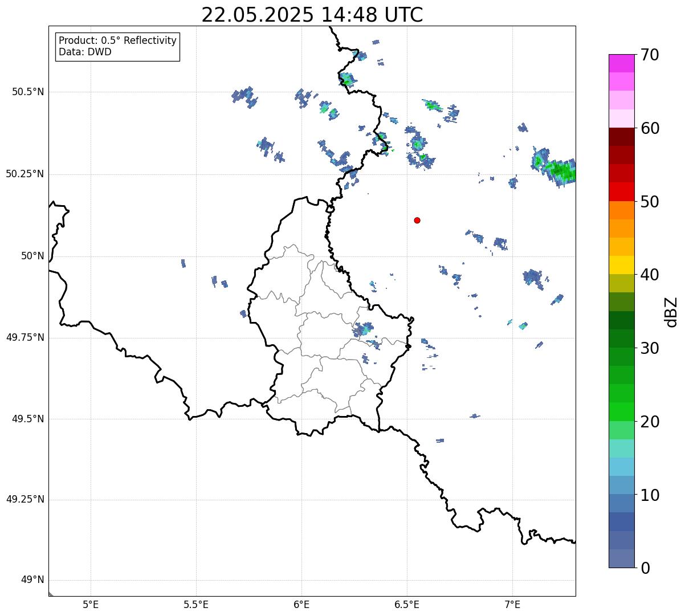Screen dimensions: 685x616
Task: Click the title "22.05.2025 14:48 UTC"
Action: 312,14
